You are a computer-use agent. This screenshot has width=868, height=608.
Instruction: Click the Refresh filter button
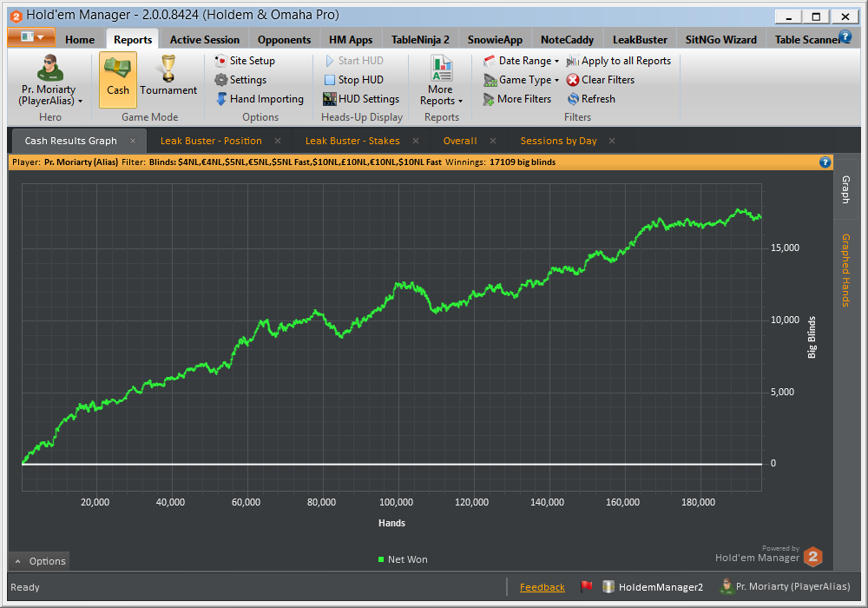click(591, 99)
